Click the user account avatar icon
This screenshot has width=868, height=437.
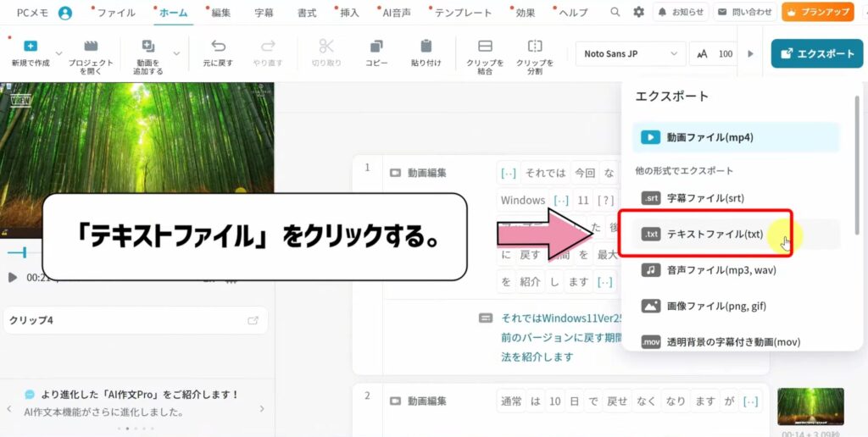coord(65,13)
